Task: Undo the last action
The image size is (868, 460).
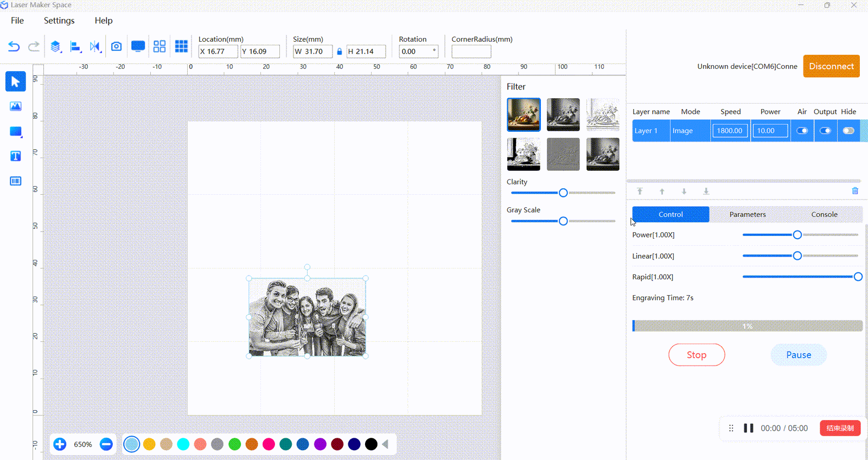Action: 14,47
